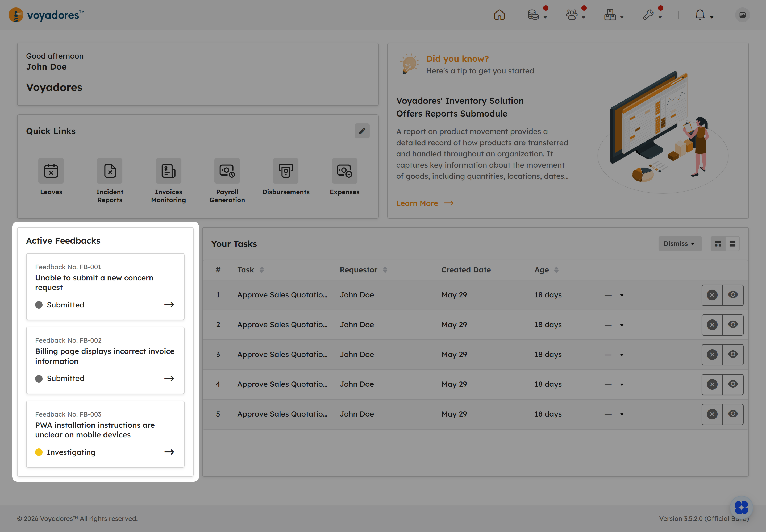Click the yellow Investigating status dot
766x532 pixels.
[x=39, y=452]
